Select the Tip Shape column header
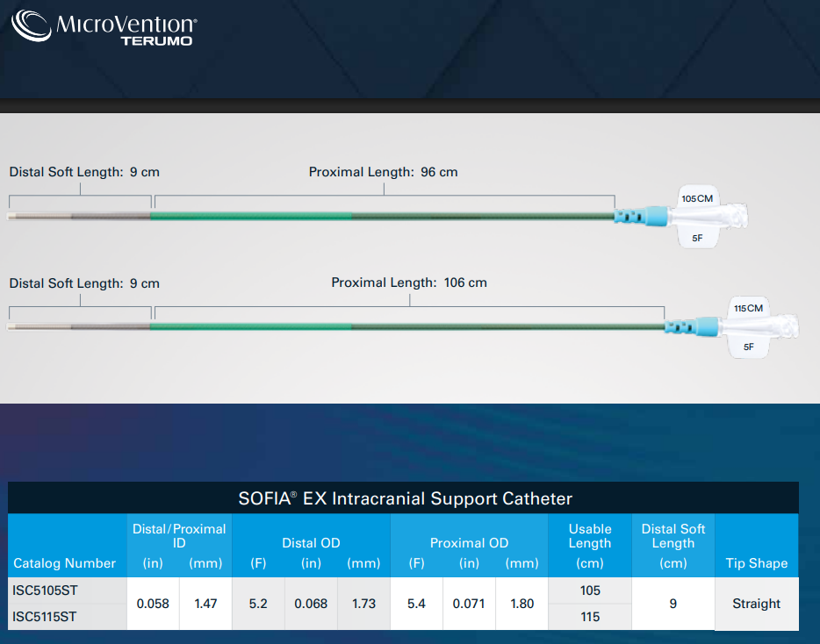820x644 pixels. pos(756,563)
